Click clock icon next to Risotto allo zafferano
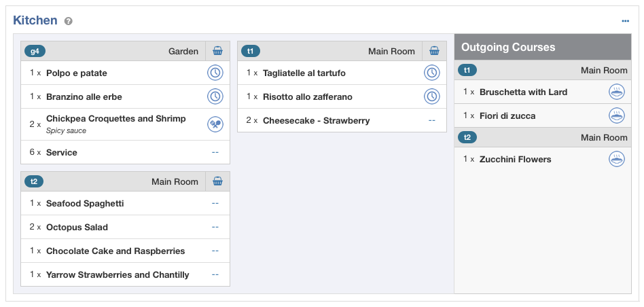The height and width of the screenshot is (307, 644). pos(431,97)
